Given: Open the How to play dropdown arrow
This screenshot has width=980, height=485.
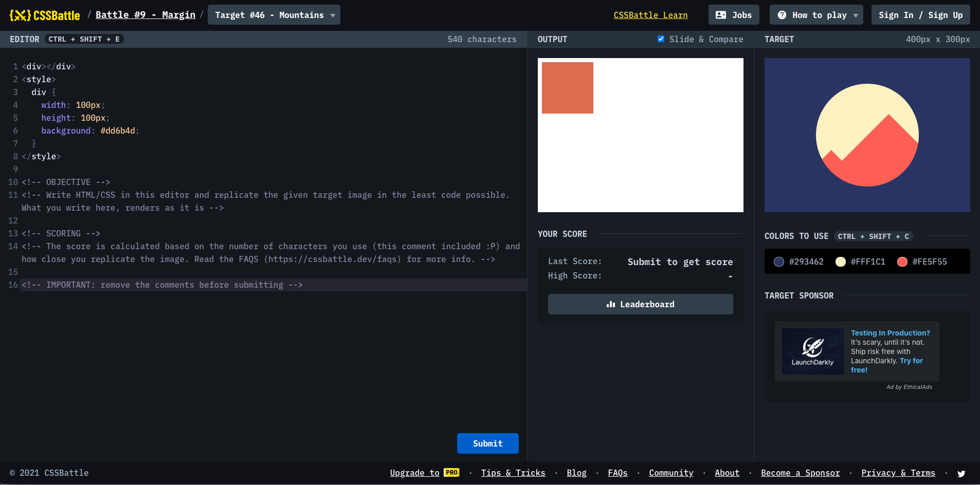Looking at the screenshot, I should [x=856, y=15].
